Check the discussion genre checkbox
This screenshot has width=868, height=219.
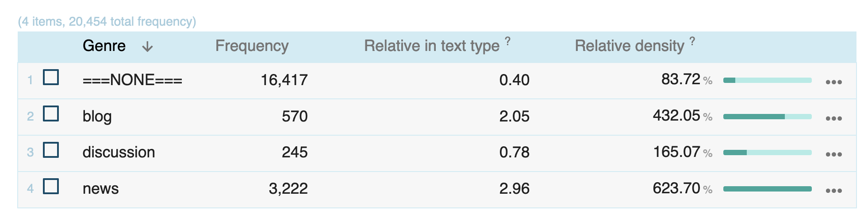(51, 150)
